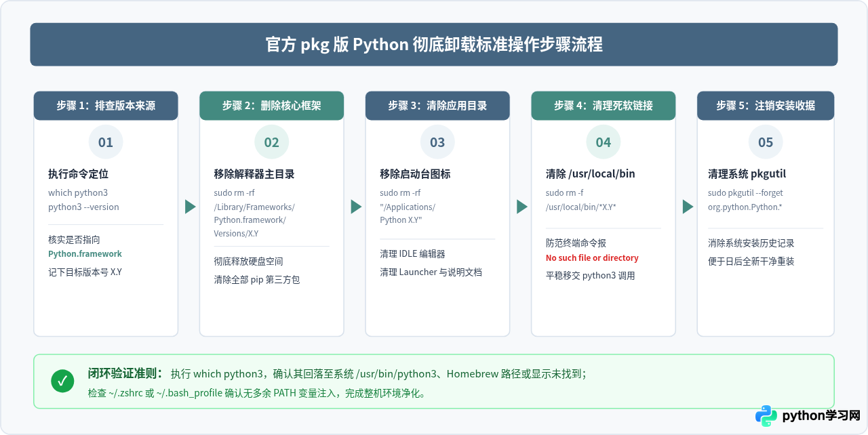Click the note 清除全部 pip 第三方包
Screen dimensions: 868x435
point(256,279)
